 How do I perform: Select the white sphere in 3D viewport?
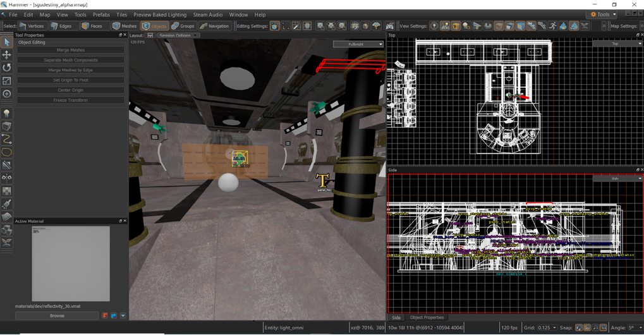click(228, 183)
